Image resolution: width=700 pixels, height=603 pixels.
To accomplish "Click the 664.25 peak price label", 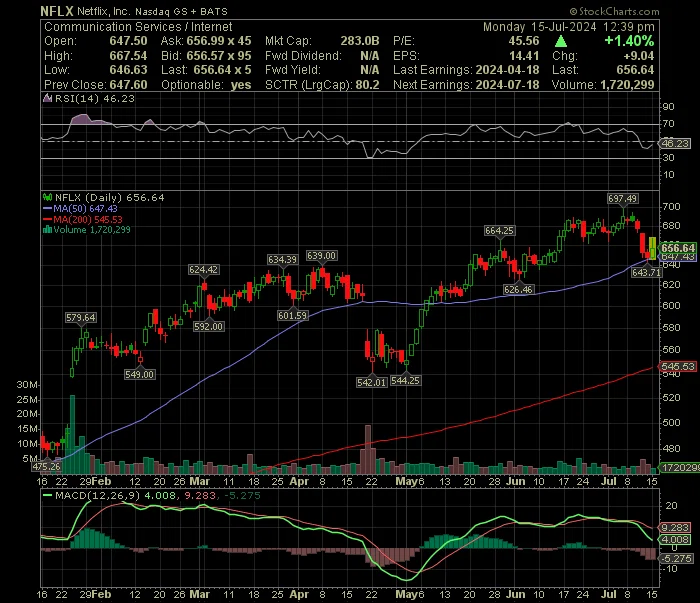I will [x=499, y=231].
